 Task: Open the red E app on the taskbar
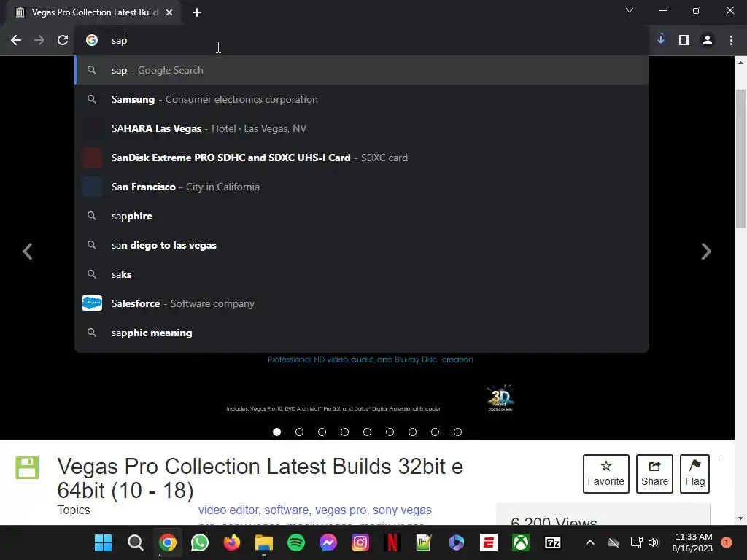point(489,542)
